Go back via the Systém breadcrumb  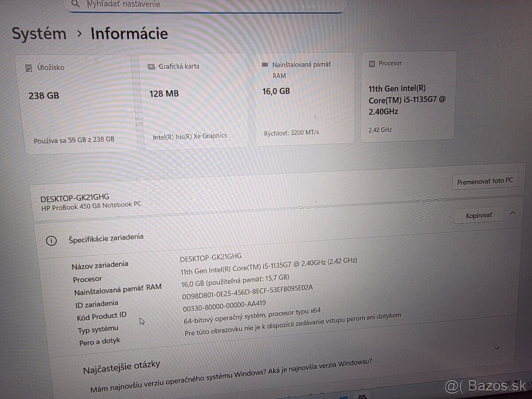39,33
